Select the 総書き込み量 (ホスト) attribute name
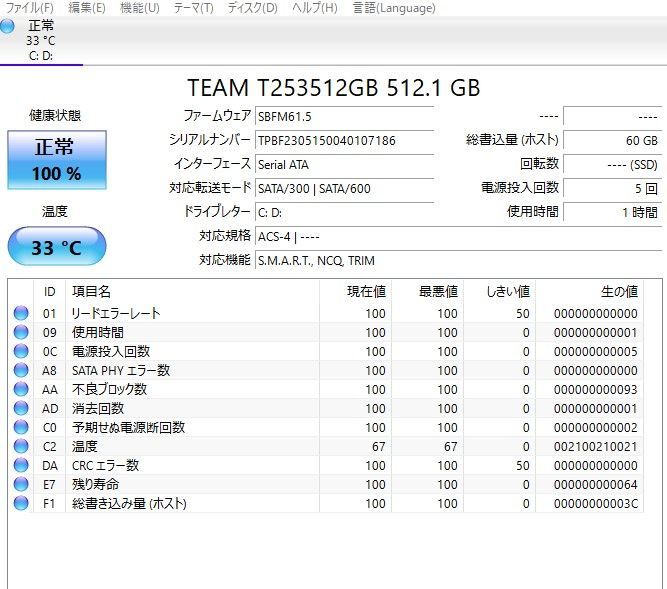 pyautogui.click(x=129, y=504)
